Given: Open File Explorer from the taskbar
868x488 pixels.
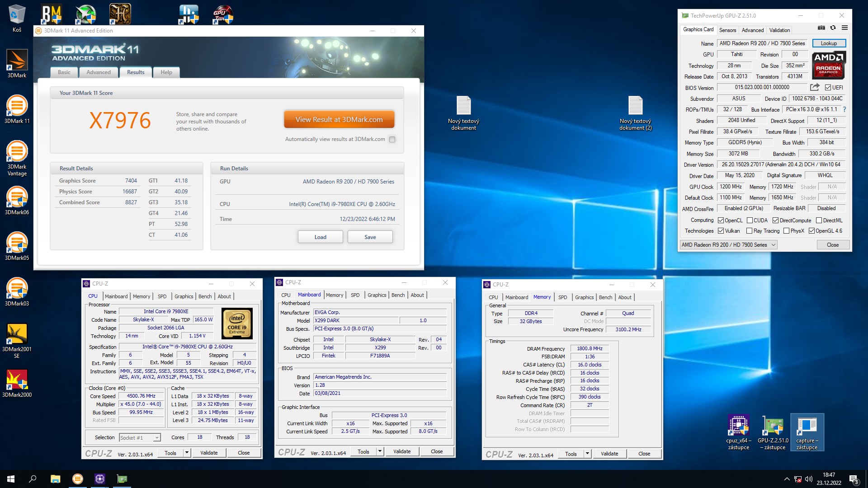Looking at the screenshot, I should tap(55, 479).
